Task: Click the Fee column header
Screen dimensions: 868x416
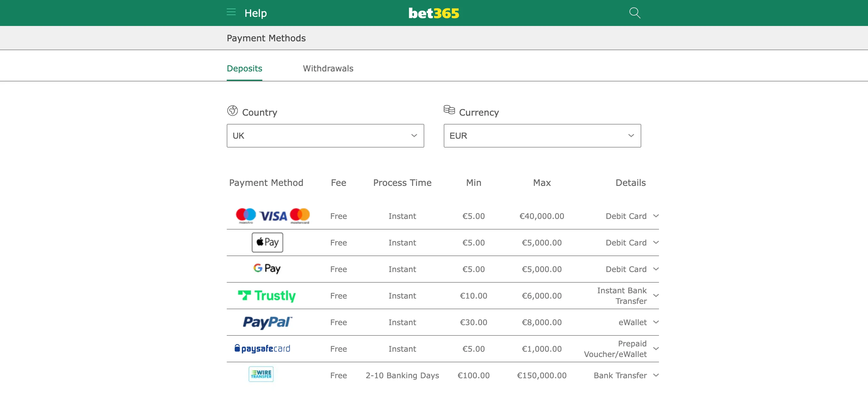Action: (x=338, y=183)
